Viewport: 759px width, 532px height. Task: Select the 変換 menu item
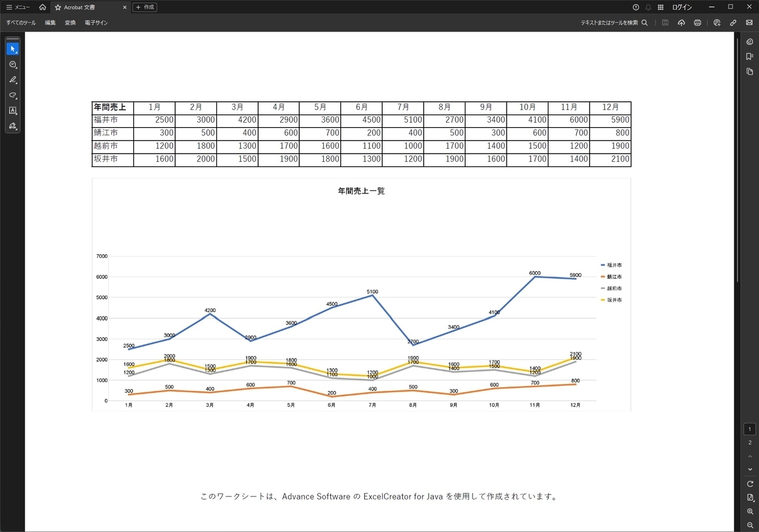[x=70, y=22]
